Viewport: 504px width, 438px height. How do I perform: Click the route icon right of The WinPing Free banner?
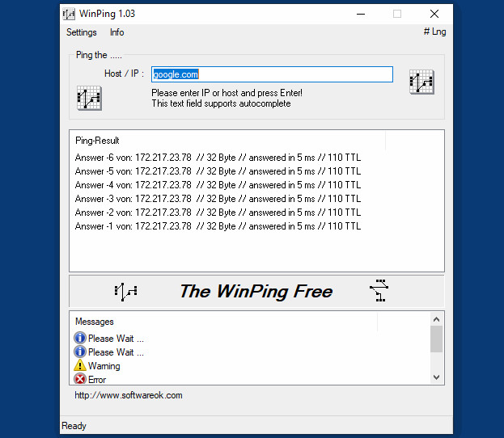(x=379, y=291)
